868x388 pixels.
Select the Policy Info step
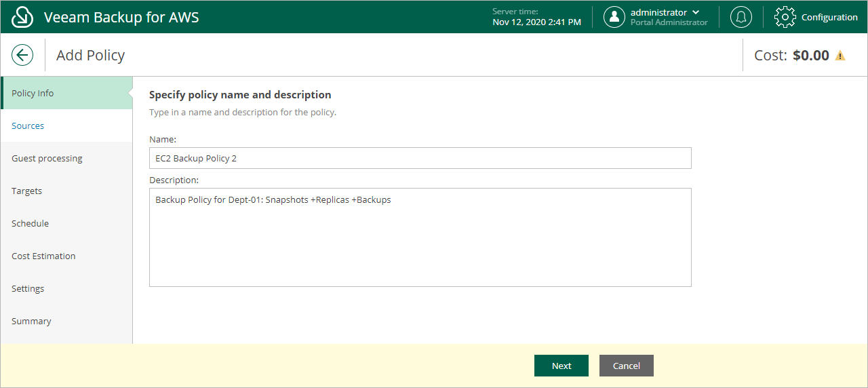coord(66,93)
